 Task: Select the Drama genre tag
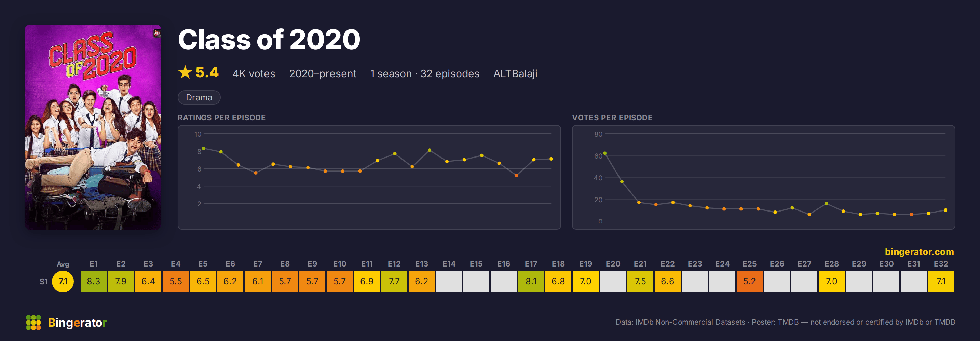coord(199,97)
